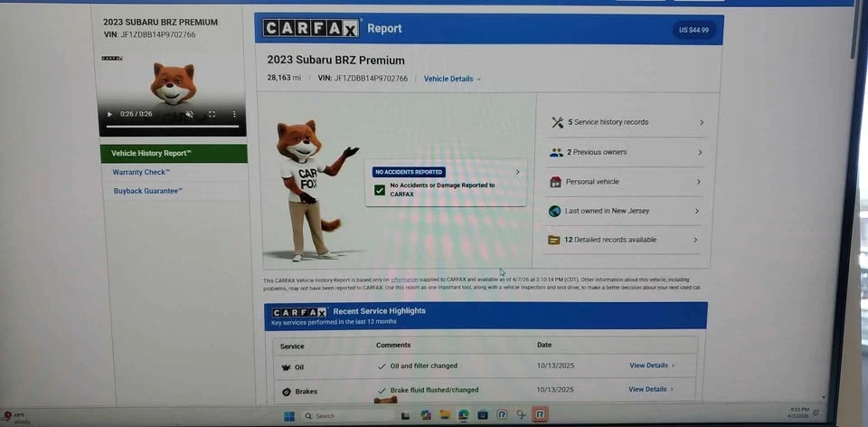Unmute the CARFAX video audio
The height and width of the screenshot is (427, 868).
coord(189,114)
